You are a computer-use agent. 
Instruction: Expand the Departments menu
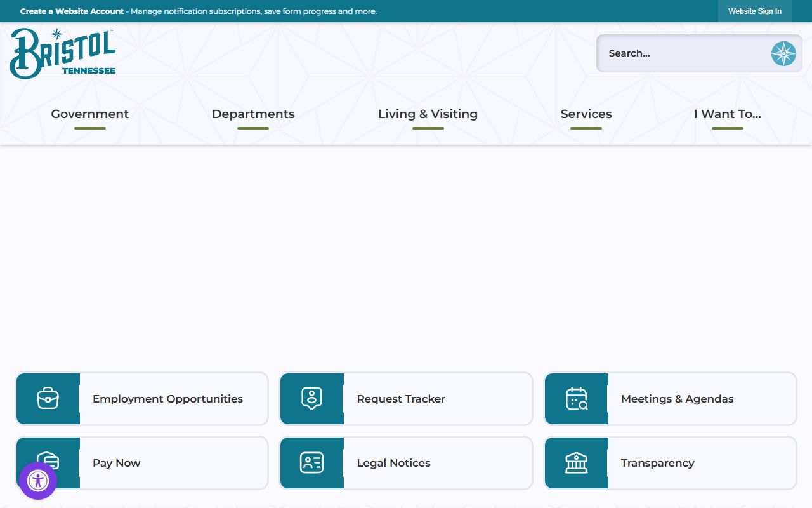[x=253, y=114]
